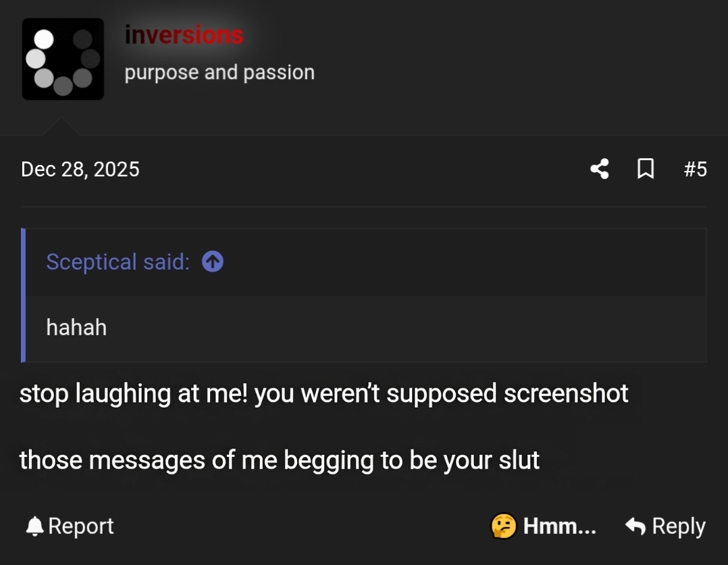This screenshot has width=728, height=565.
Task: Open inversions' profile via their avatar
Action: (63, 59)
